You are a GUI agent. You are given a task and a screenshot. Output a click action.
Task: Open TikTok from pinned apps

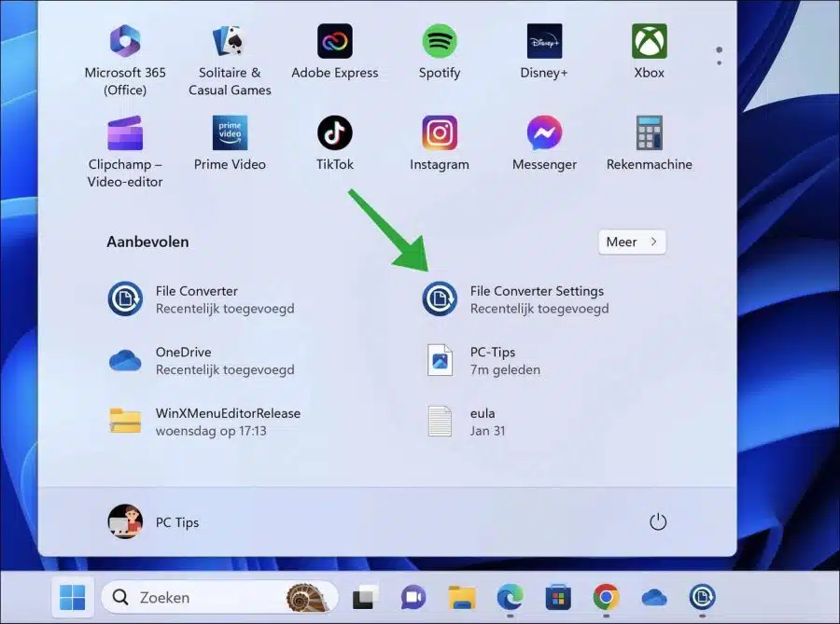pyautogui.click(x=335, y=143)
